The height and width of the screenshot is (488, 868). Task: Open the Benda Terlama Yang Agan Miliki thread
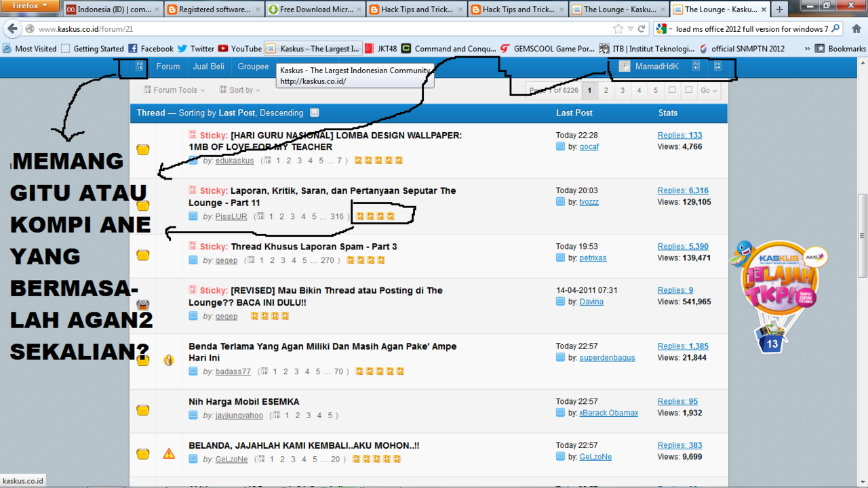pyautogui.click(x=323, y=352)
